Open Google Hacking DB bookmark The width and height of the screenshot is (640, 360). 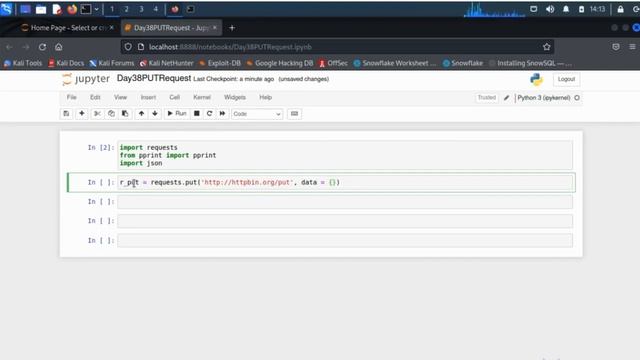pyautogui.click(x=280, y=63)
